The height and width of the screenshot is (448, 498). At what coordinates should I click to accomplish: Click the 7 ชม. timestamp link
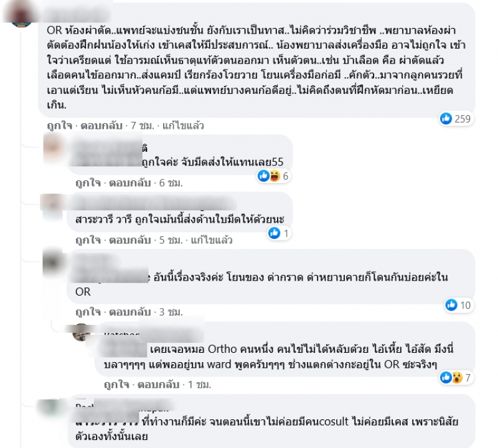click(x=143, y=126)
